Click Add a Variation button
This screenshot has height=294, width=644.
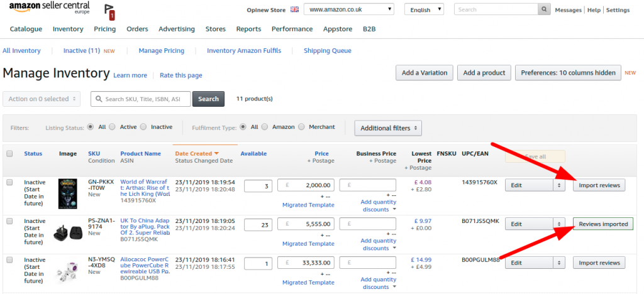coord(425,73)
